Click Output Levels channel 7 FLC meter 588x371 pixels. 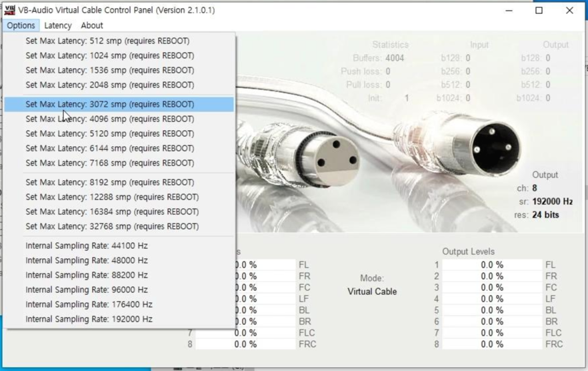tap(492, 333)
